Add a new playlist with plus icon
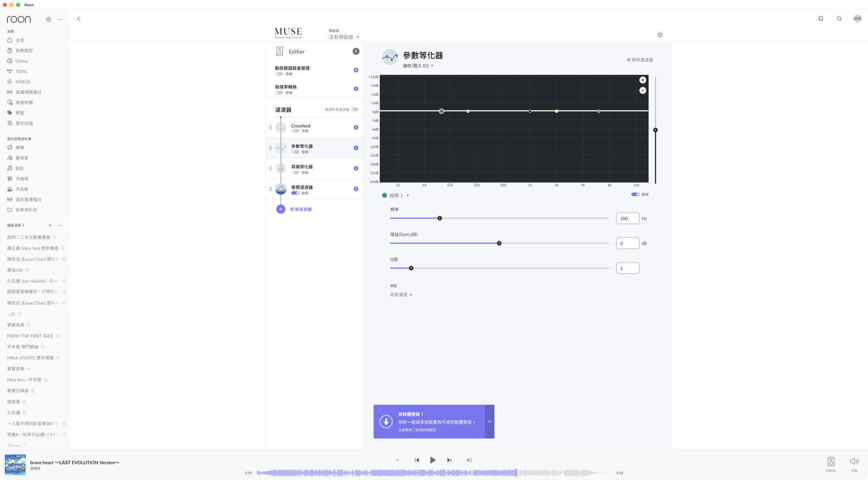868x480 pixels. (50, 225)
